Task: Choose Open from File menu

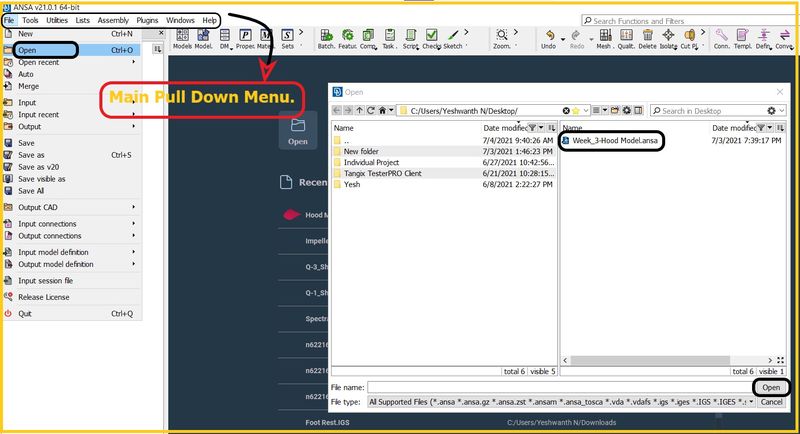Action: pyautogui.click(x=71, y=50)
